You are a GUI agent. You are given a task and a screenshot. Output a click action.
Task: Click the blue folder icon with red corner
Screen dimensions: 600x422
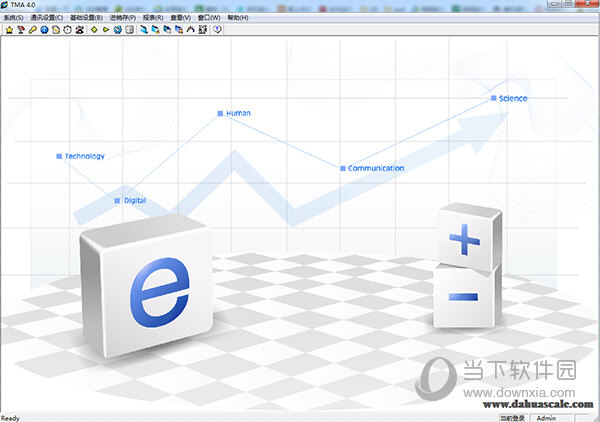tap(179, 29)
